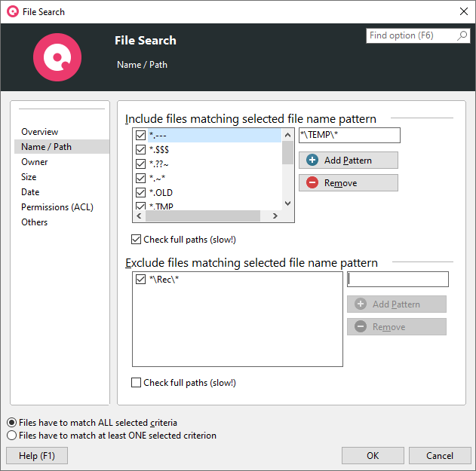Switch to the Owner section
This screenshot has height=471, width=476.
35,162
